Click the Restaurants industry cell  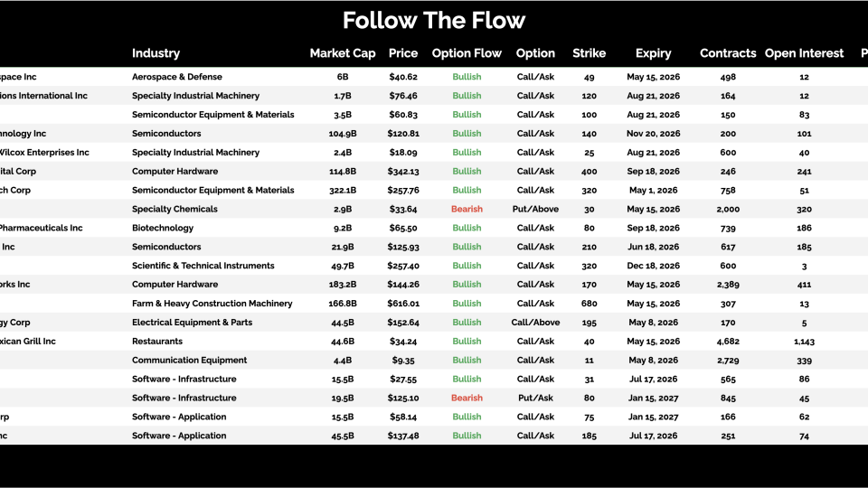tap(157, 342)
